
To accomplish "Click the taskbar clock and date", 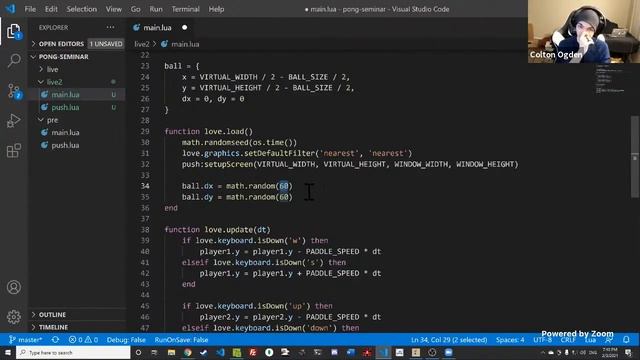I will tap(609, 353).
